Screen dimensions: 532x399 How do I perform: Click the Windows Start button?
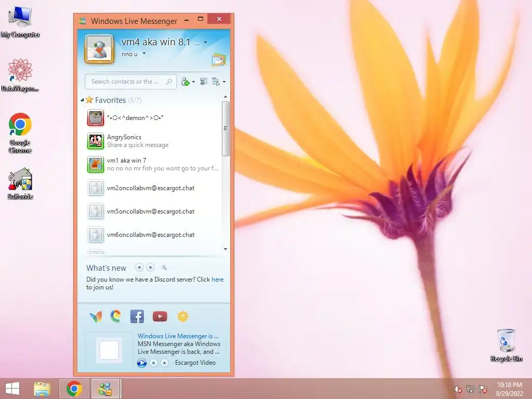12,389
